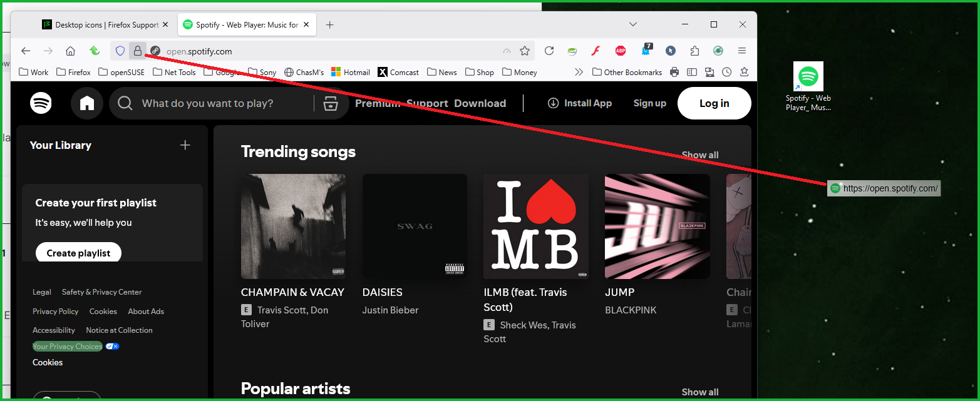The height and width of the screenshot is (401, 980).
Task: Open the Premium link in Spotify header
Action: coord(378,103)
